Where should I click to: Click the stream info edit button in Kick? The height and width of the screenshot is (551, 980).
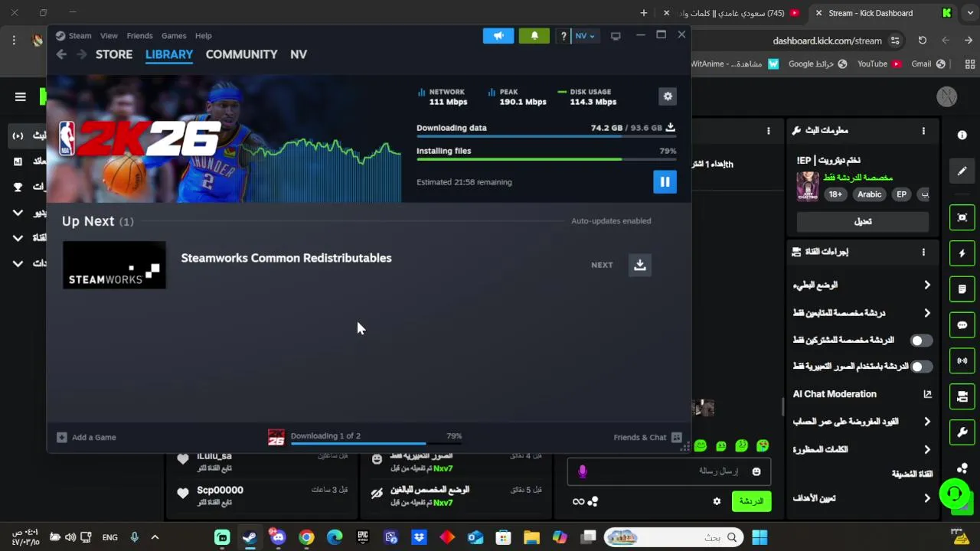coord(863,221)
